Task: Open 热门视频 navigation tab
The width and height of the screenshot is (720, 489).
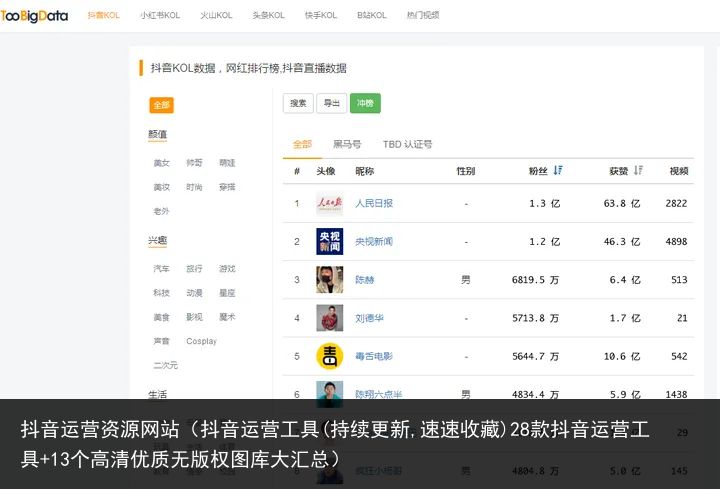Action: click(423, 15)
